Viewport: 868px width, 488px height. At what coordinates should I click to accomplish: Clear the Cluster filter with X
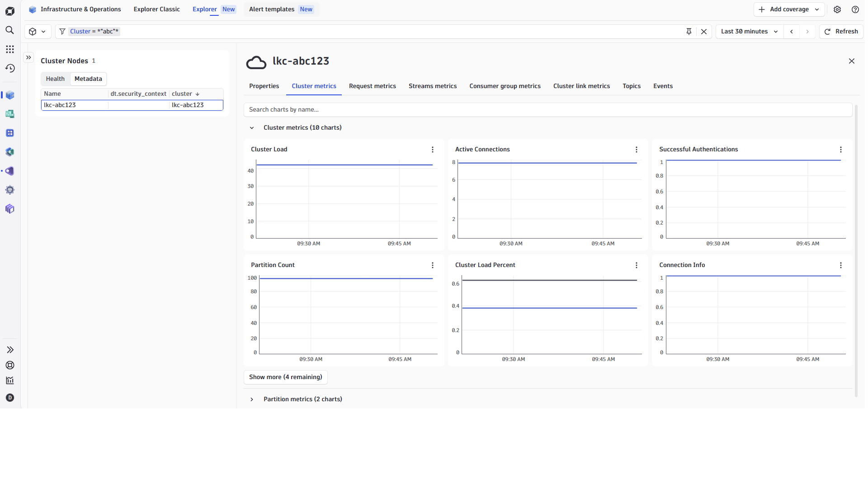[704, 32]
